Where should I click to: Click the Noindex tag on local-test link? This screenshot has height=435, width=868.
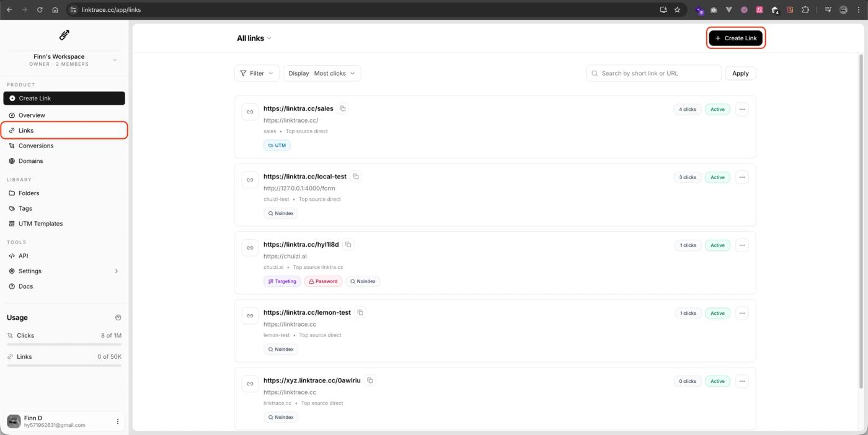click(281, 213)
